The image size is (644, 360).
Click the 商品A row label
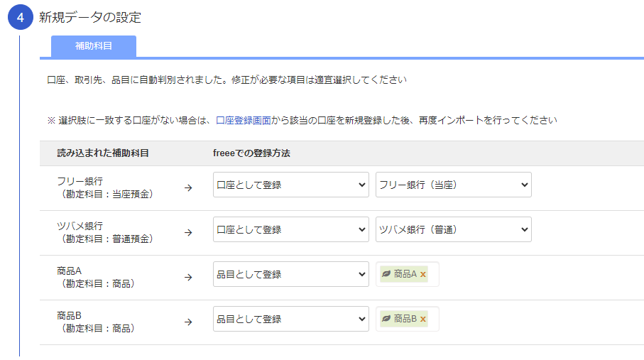pos(69,271)
